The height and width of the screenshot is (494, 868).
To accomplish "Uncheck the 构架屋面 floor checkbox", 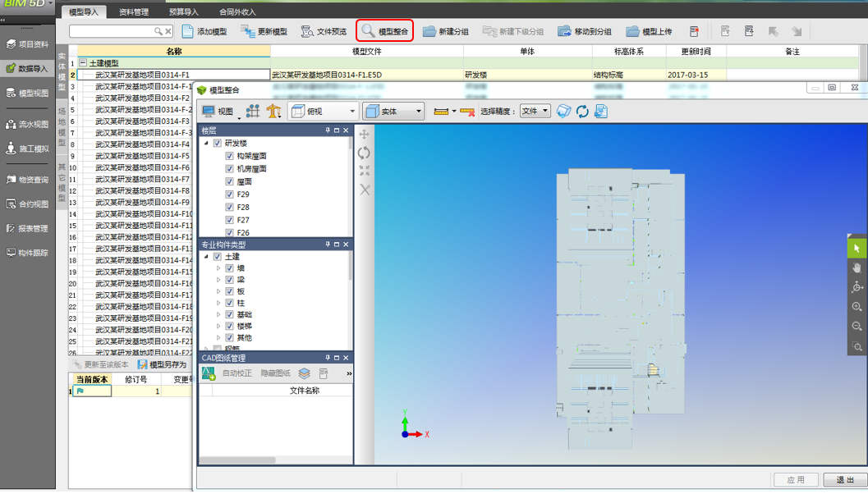I will coord(229,156).
